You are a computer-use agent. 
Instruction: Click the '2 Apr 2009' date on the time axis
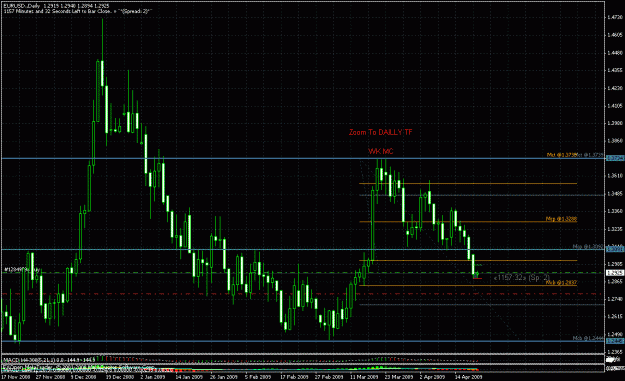click(432, 377)
